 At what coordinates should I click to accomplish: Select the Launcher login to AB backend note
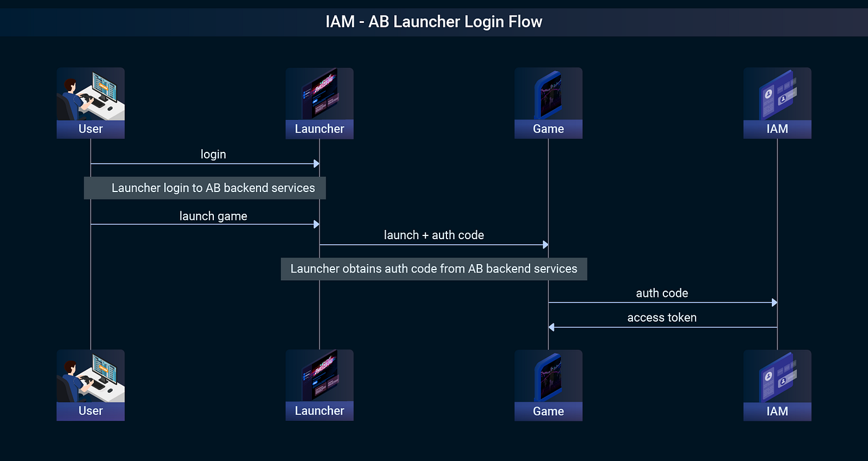205,187
